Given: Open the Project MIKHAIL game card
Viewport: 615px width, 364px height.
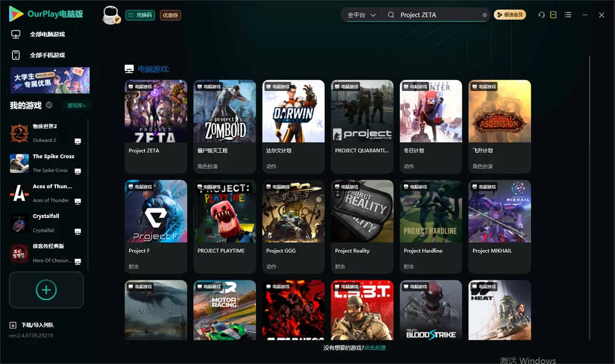Looking at the screenshot, I should tap(499, 226).
